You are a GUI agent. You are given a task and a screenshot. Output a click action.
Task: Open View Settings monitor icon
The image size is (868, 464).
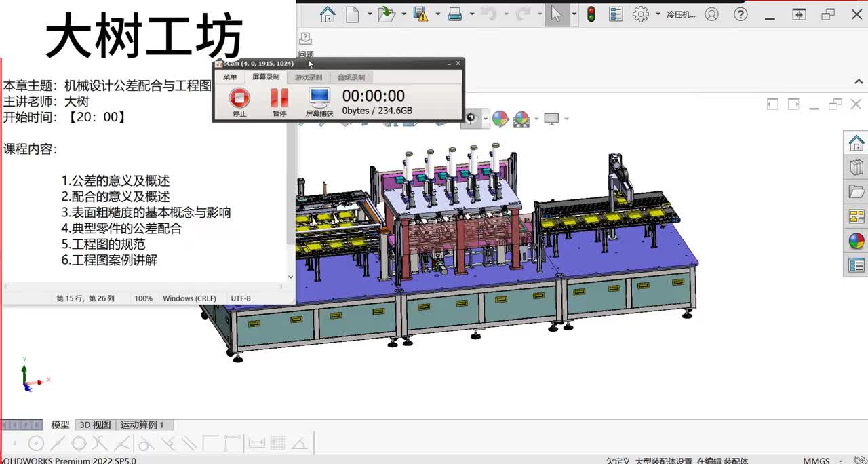pos(551,119)
